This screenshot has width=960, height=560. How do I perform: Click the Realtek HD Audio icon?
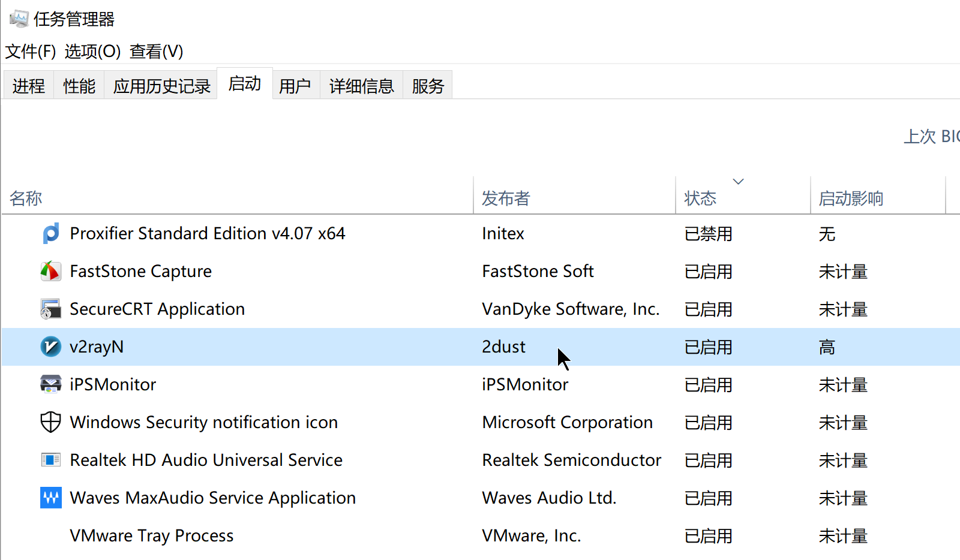(x=51, y=460)
